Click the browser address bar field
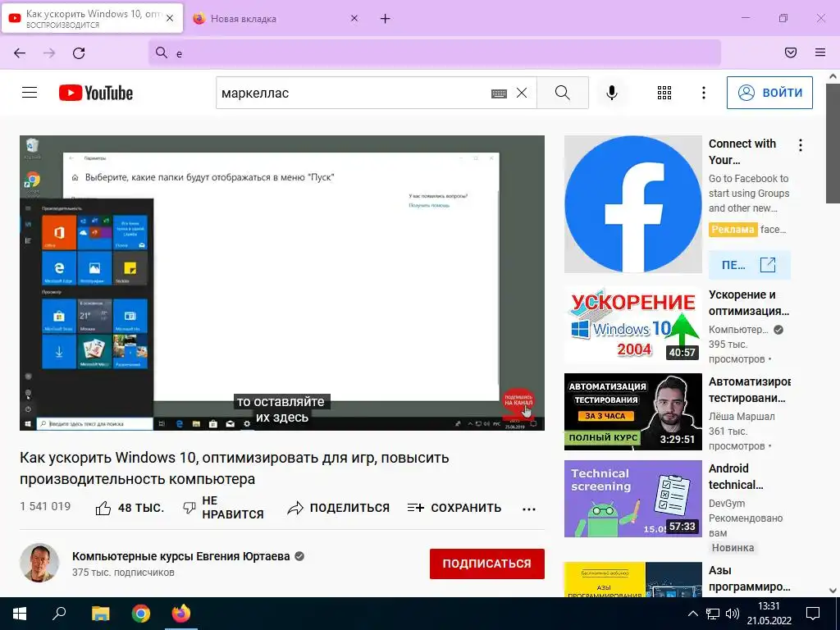This screenshot has height=630, width=840. (435, 52)
